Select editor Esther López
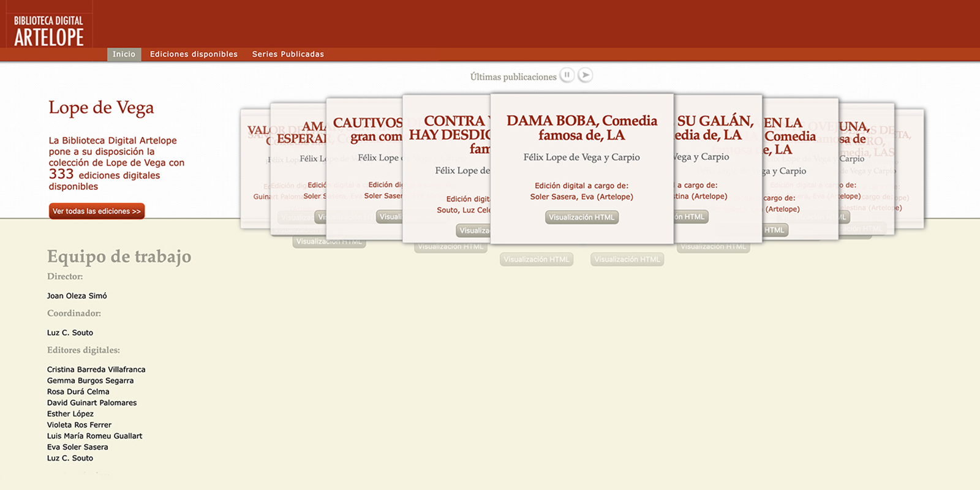This screenshot has width=980, height=490. [x=70, y=413]
